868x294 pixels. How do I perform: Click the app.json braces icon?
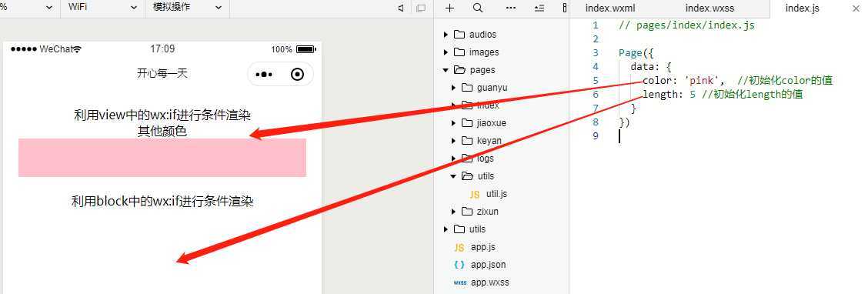pos(459,266)
